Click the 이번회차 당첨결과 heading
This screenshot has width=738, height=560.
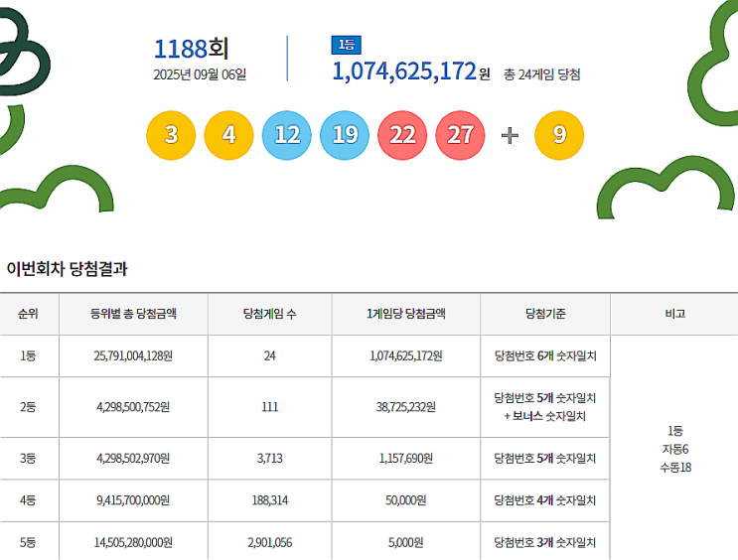tap(67, 269)
